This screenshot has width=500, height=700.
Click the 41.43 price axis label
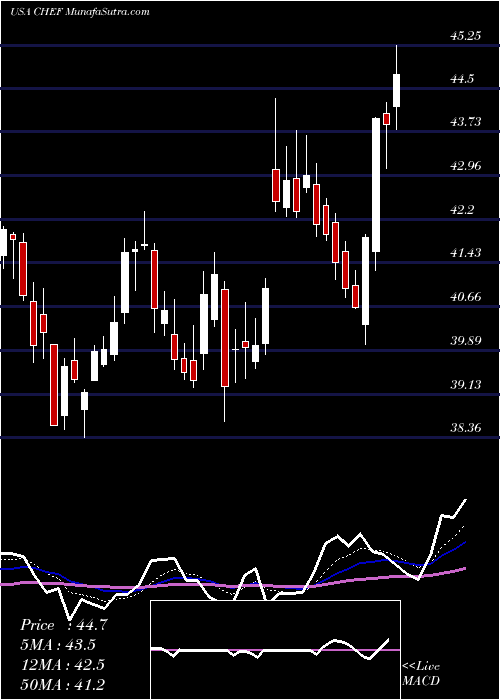[466, 253]
